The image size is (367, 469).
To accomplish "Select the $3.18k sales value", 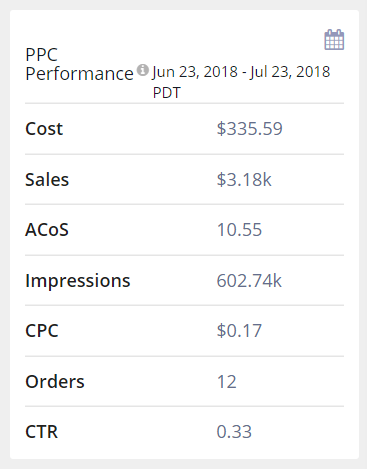I will coord(244,180).
